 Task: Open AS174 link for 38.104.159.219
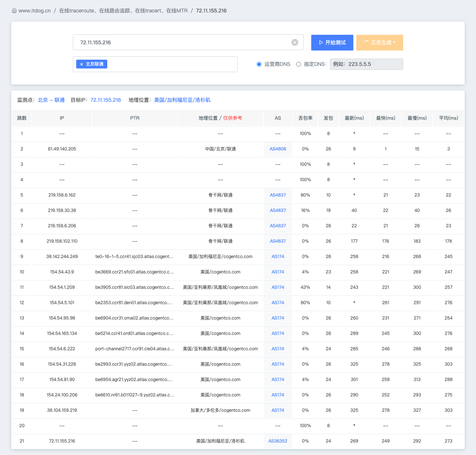click(x=278, y=410)
